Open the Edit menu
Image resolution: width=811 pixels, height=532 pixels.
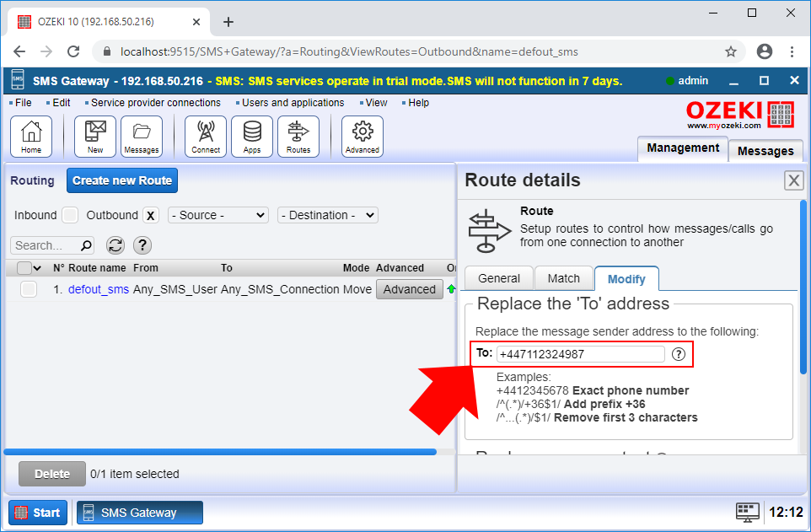(x=61, y=103)
